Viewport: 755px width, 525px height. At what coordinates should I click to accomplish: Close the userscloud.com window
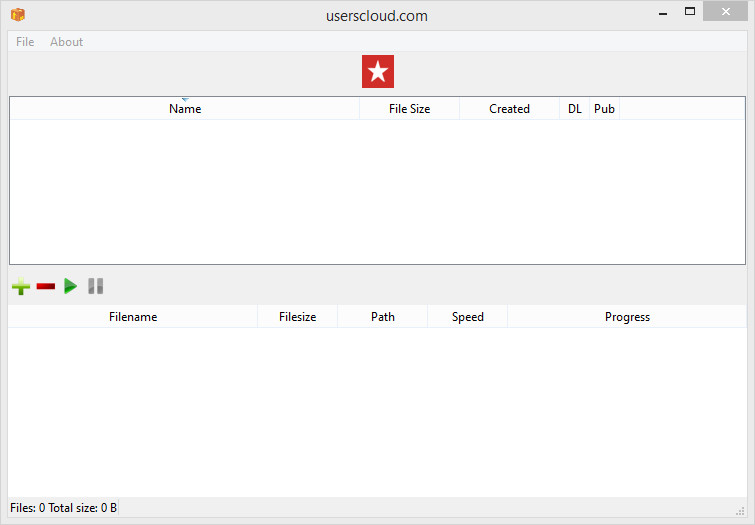click(x=726, y=12)
